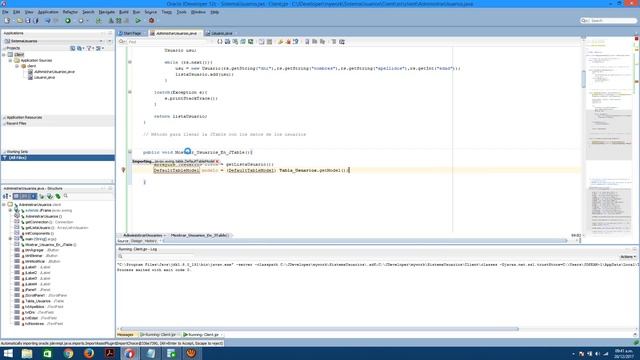Switch to the Start Page tab
Screen dimensions: 640x360
pos(130,33)
